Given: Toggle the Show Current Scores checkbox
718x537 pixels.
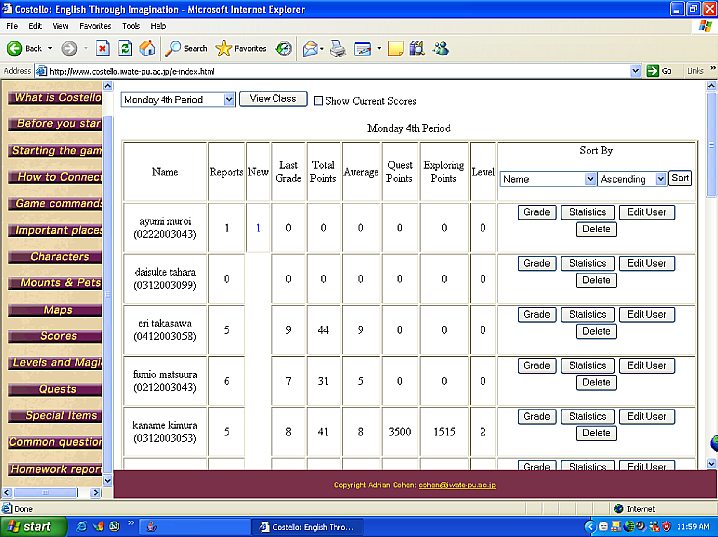Looking at the screenshot, I should (x=318, y=101).
